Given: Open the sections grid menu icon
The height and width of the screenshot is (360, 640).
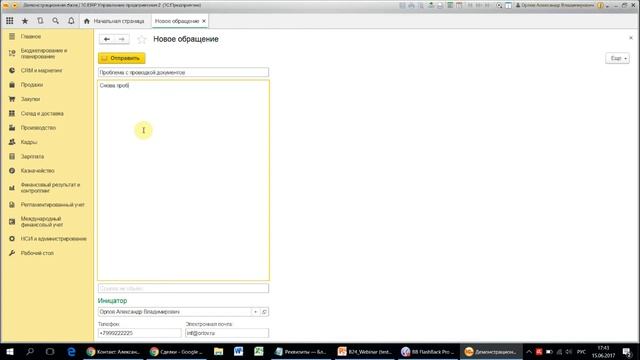Looking at the screenshot, I should pos(9,21).
